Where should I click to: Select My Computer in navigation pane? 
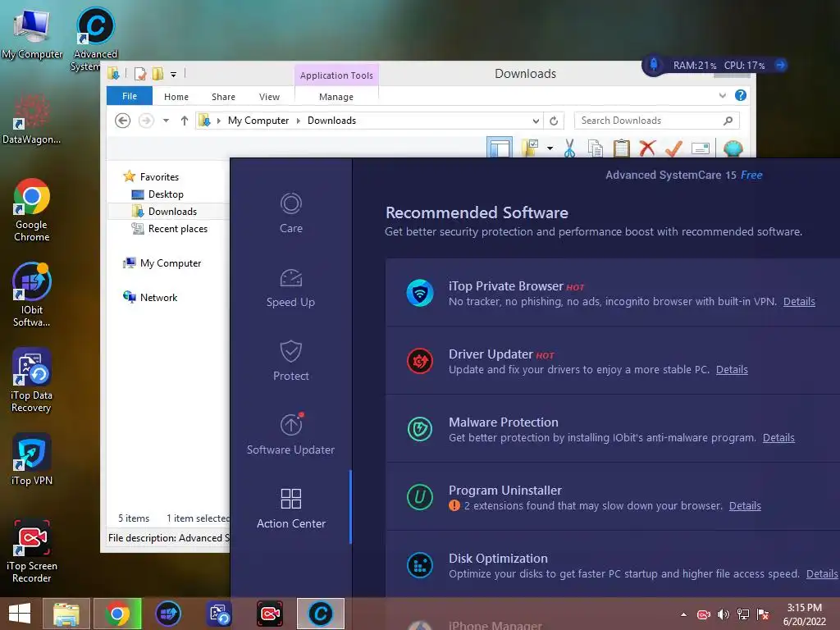[171, 263]
